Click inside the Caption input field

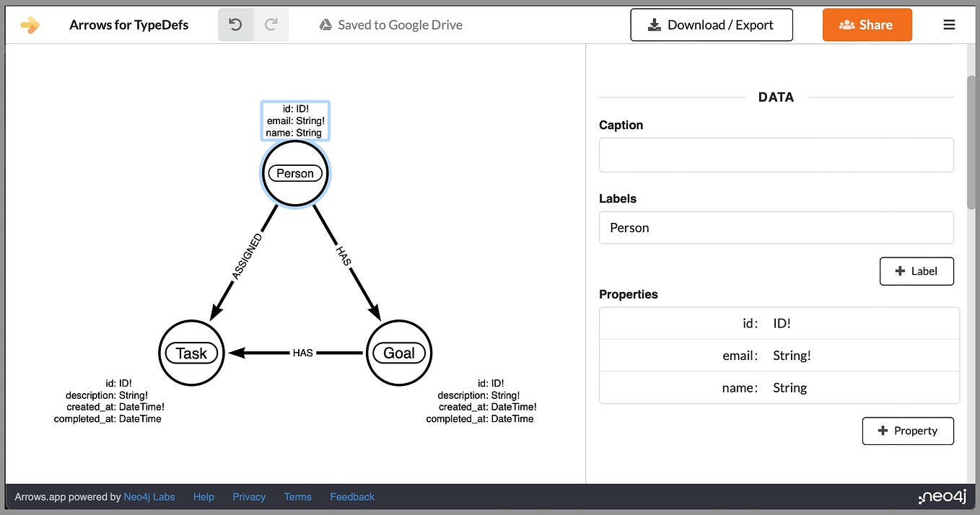click(x=776, y=154)
